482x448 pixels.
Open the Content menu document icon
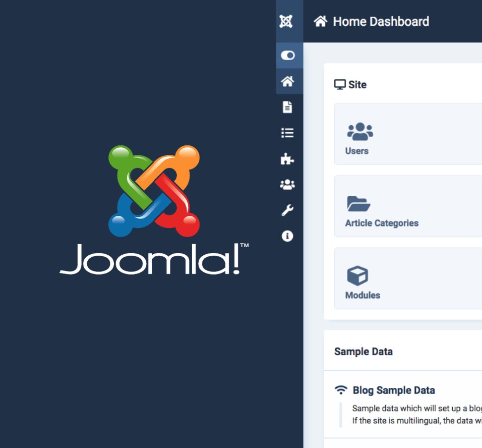(x=287, y=107)
